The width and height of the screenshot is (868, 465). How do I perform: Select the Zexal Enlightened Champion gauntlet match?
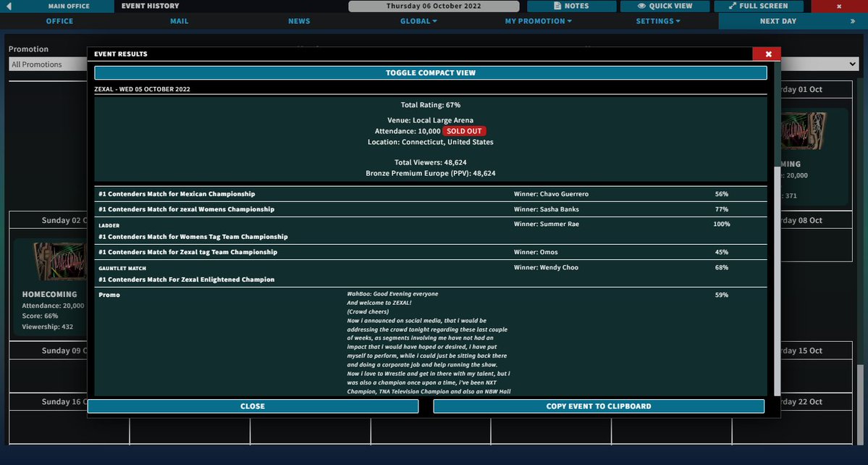[x=431, y=274]
